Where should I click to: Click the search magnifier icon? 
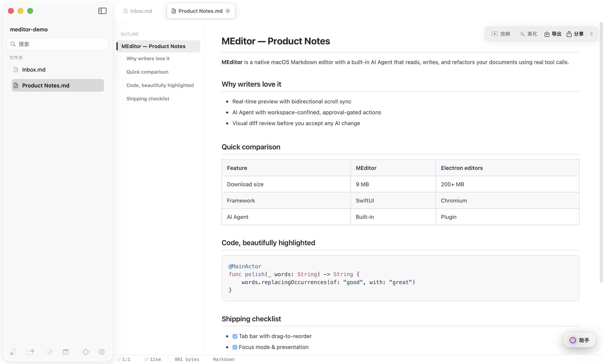point(13,44)
